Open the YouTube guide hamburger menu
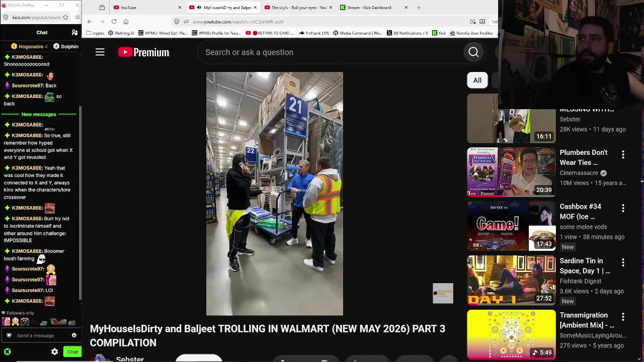 point(100,52)
